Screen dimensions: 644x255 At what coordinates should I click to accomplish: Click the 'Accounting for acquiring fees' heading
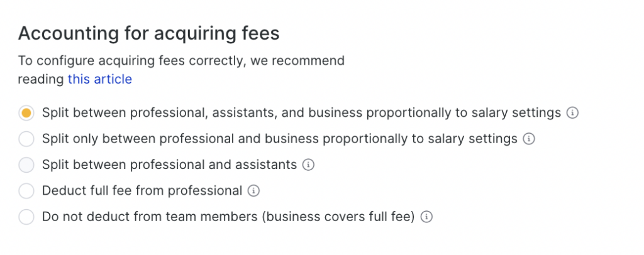pyautogui.click(x=148, y=33)
